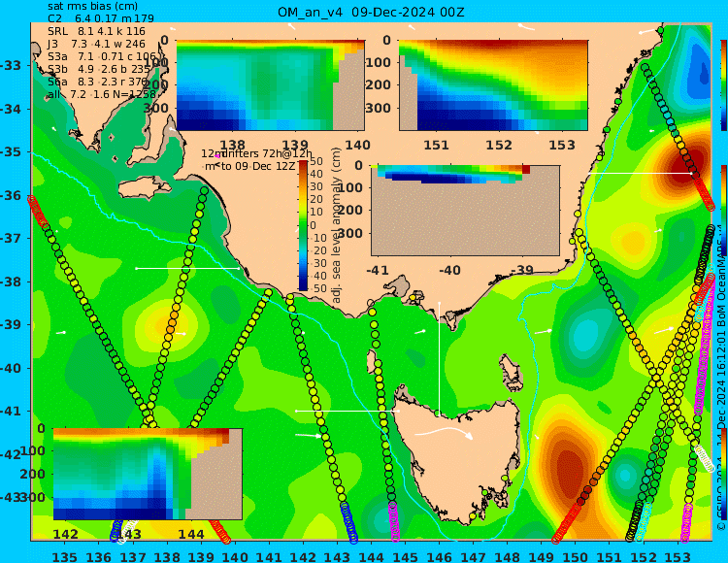This screenshot has width=728, height=563.
Task: Click the yellow-orange eddy near 138E, 39S
Action: pyautogui.click(x=167, y=327)
